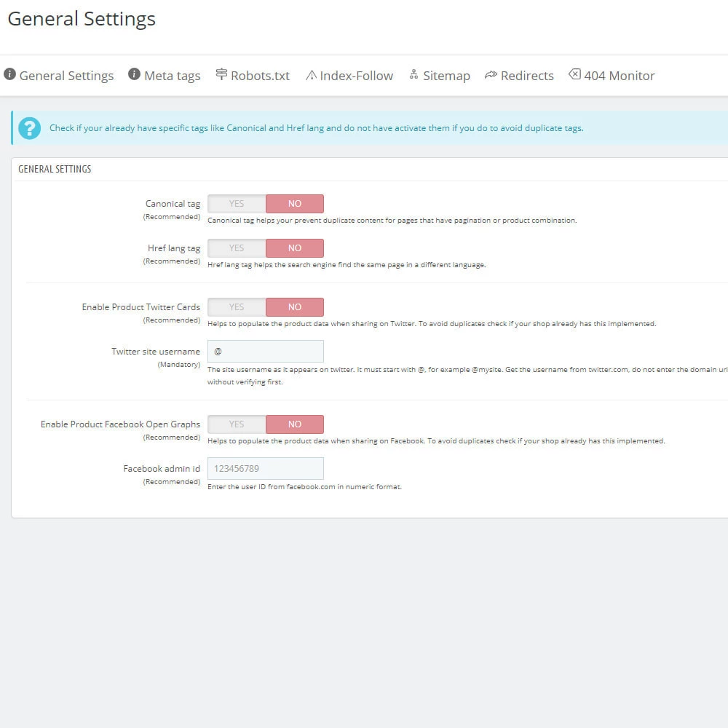Click the Href lang tag label

[174, 248]
